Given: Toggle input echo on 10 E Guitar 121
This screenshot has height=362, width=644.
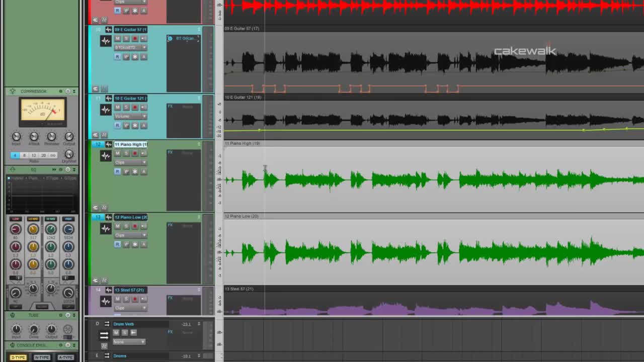Looking at the screenshot, I should point(143,107).
